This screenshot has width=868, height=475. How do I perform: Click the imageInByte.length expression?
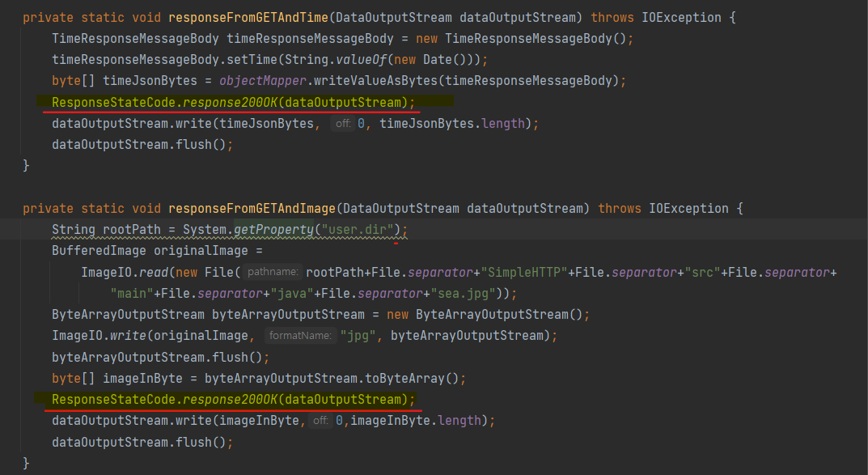point(415,421)
